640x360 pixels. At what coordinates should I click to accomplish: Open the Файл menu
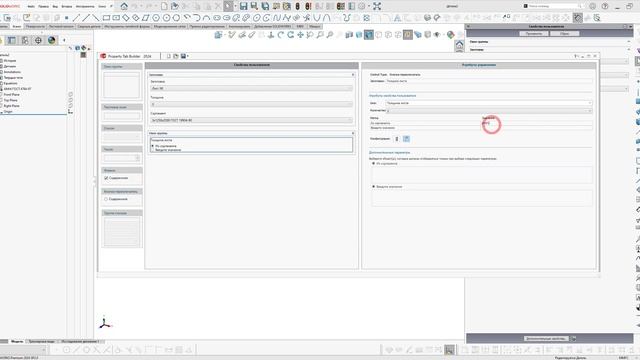point(31,7)
